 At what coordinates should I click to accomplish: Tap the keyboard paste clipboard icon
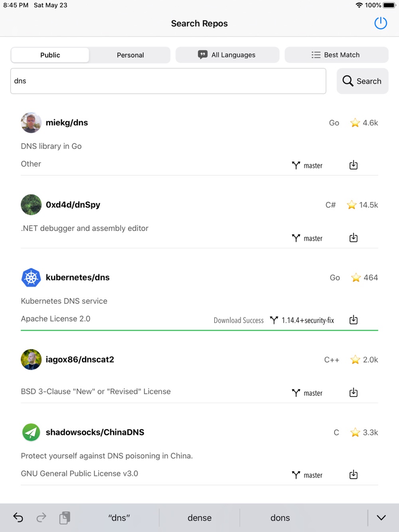[x=65, y=518]
